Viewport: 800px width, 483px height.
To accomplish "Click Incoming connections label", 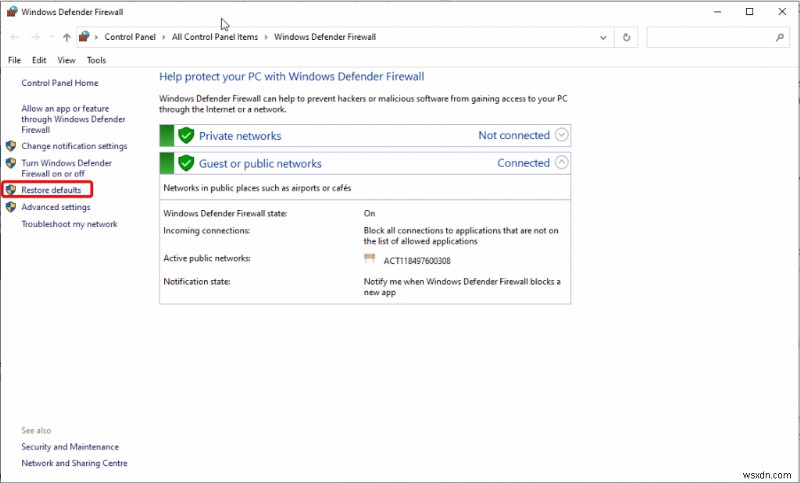I will click(207, 231).
